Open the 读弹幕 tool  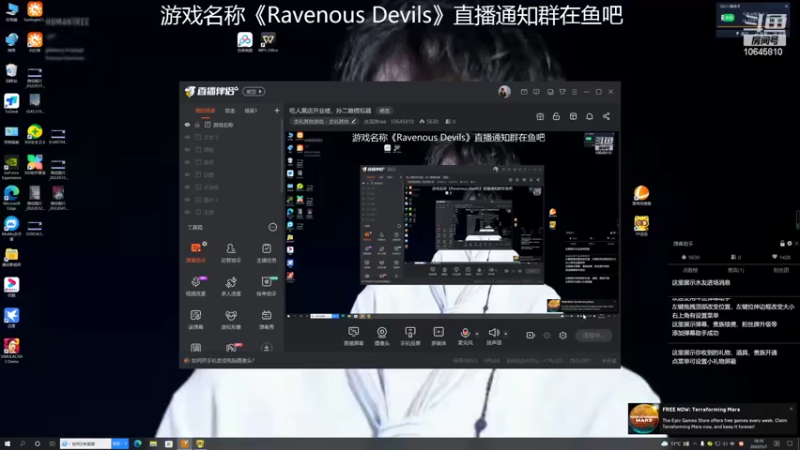click(196, 319)
